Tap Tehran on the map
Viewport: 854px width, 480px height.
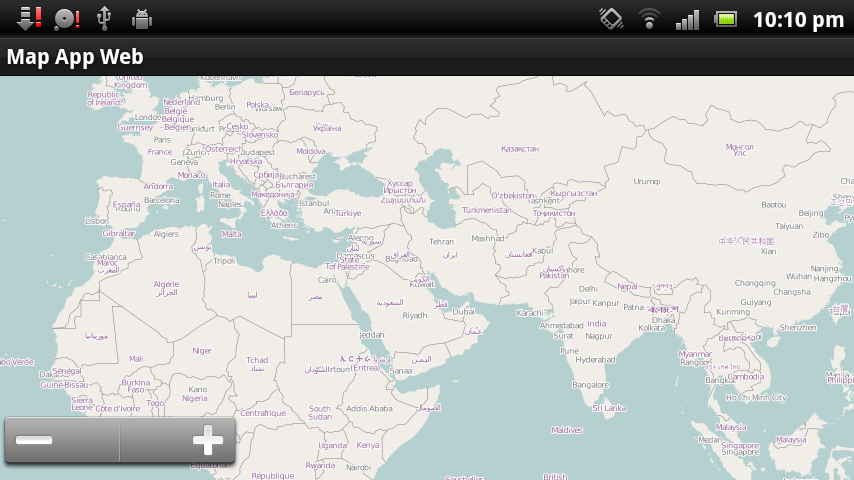pos(441,241)
